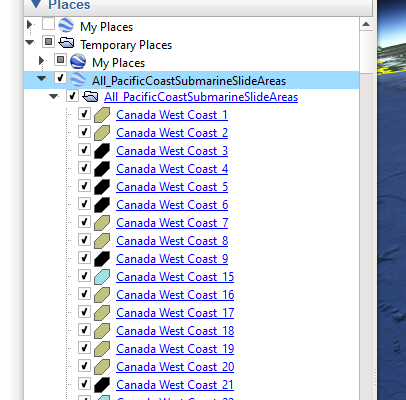406x400 pixels.
Task: Click the tan polygon icon for Canada West Coast 7
Action: (x=102, y=223)
